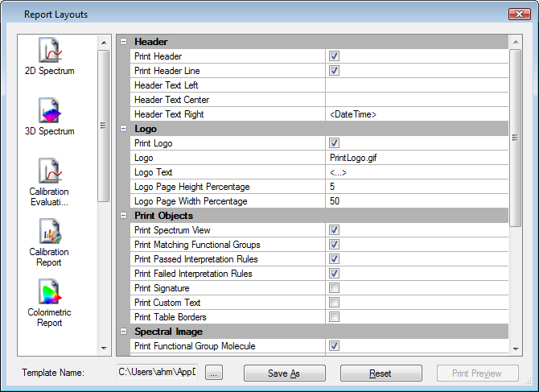Enable the Print Signature checkbox

point(334,288)
